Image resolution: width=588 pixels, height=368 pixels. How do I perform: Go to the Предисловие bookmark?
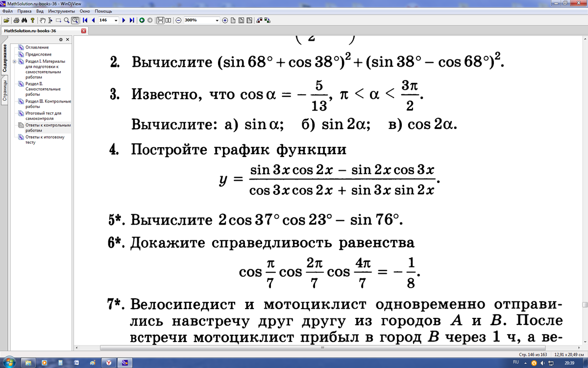[x=38, y=54]
